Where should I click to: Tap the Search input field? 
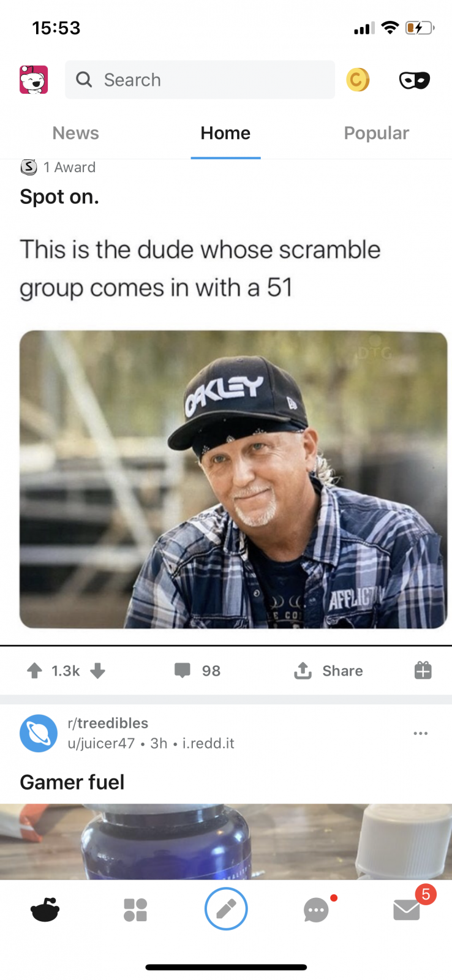[x=200, y=80]
